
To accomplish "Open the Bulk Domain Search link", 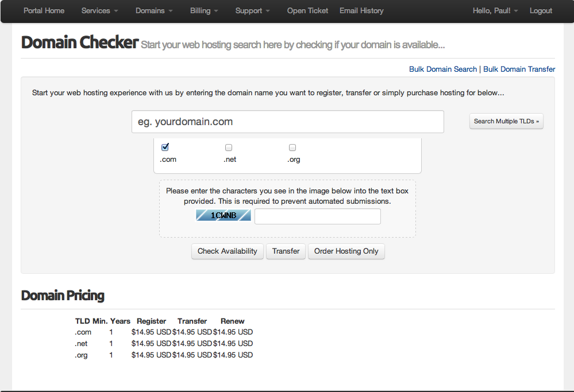I will 443,69.
